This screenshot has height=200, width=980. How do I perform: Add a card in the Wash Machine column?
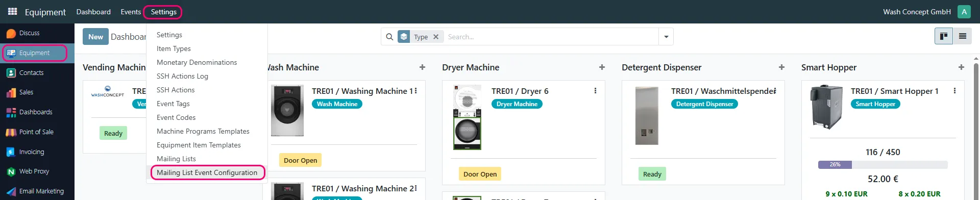tap(422, 67)
